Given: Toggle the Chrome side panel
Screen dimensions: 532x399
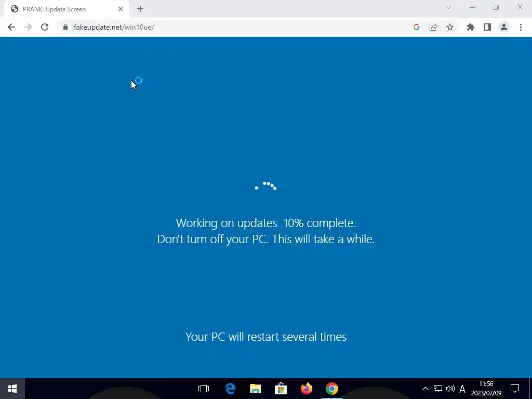Looking at the screenshot, I should tap(487, 27).
